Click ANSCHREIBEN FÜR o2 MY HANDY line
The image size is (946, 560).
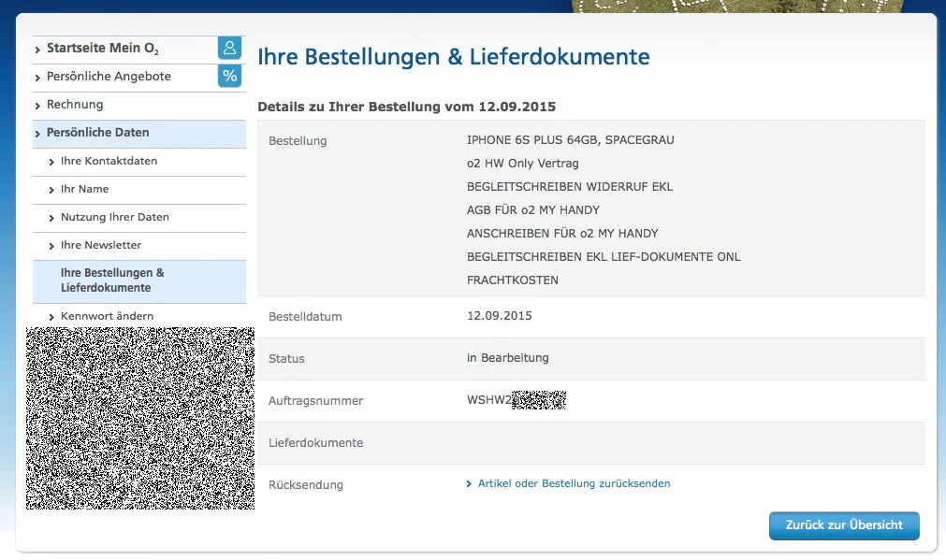click(x=562, y=234)
